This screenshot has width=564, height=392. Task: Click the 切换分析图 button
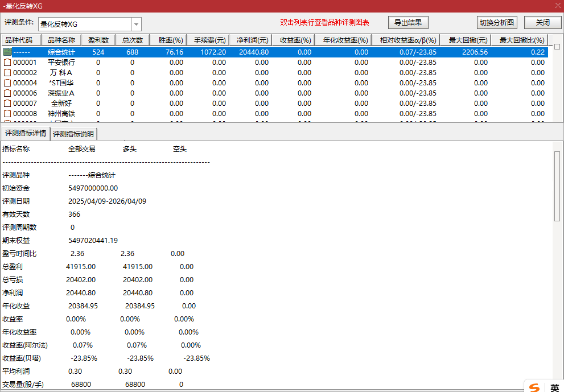tap(496, 23)
